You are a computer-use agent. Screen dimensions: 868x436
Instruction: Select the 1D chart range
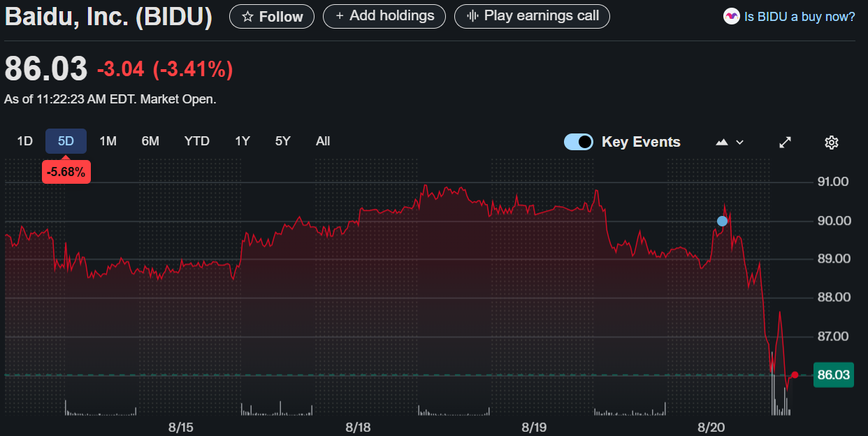[x=25, y=141]
